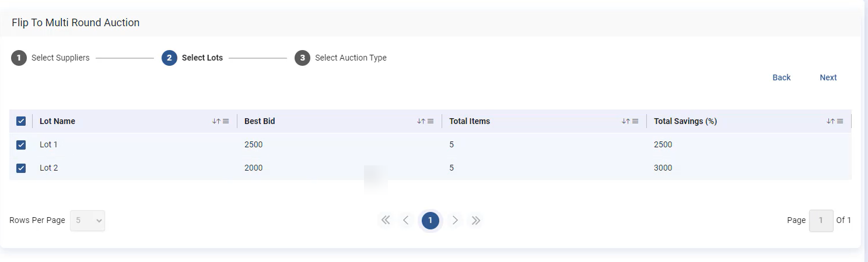Open the Total Items column menu

click(x=635, y=121)
